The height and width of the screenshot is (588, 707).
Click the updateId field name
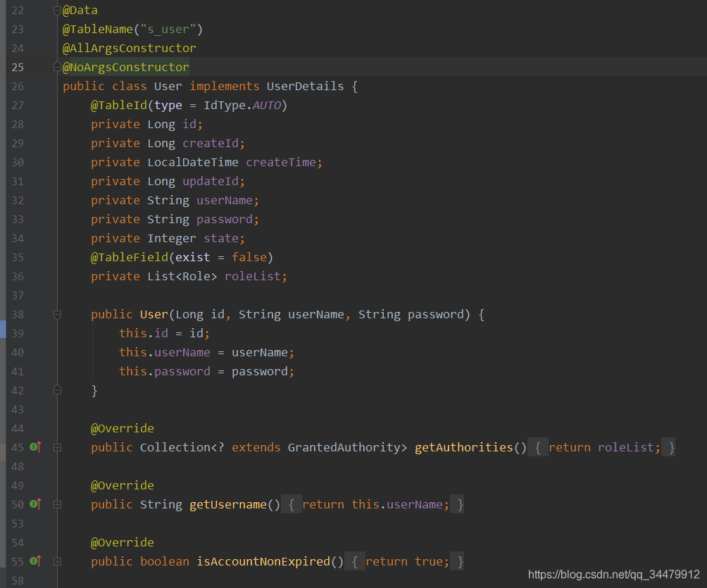coord(211,181)
